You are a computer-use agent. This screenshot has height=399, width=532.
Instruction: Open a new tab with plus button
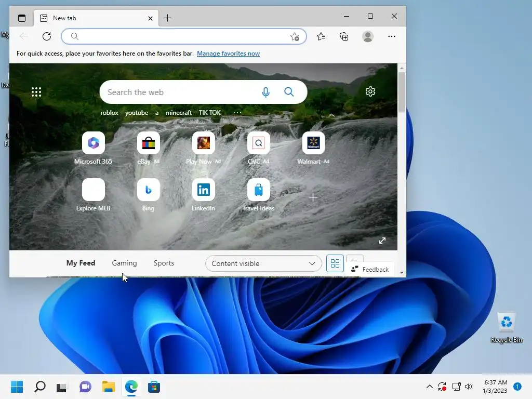click(x=168, y=18)
